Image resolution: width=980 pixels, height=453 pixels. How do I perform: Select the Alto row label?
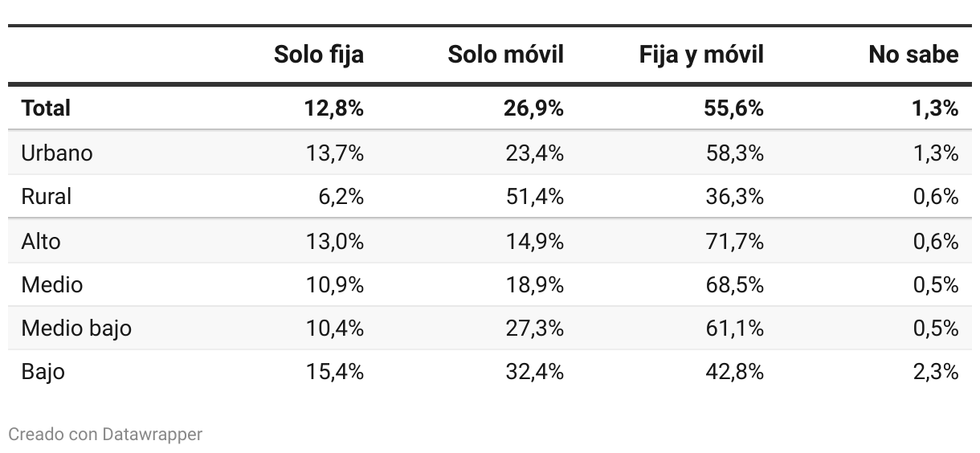(41, 241)
